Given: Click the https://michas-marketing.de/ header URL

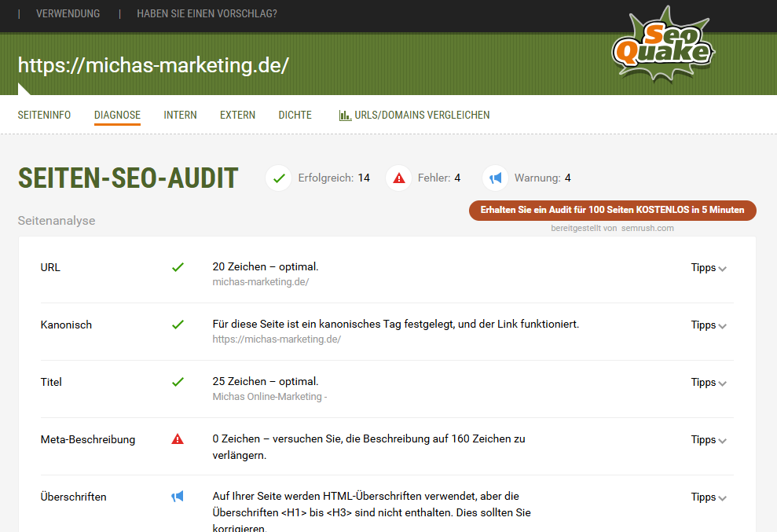Looking at the screenshot, I should pyautogui.click(x=154, y=65).
